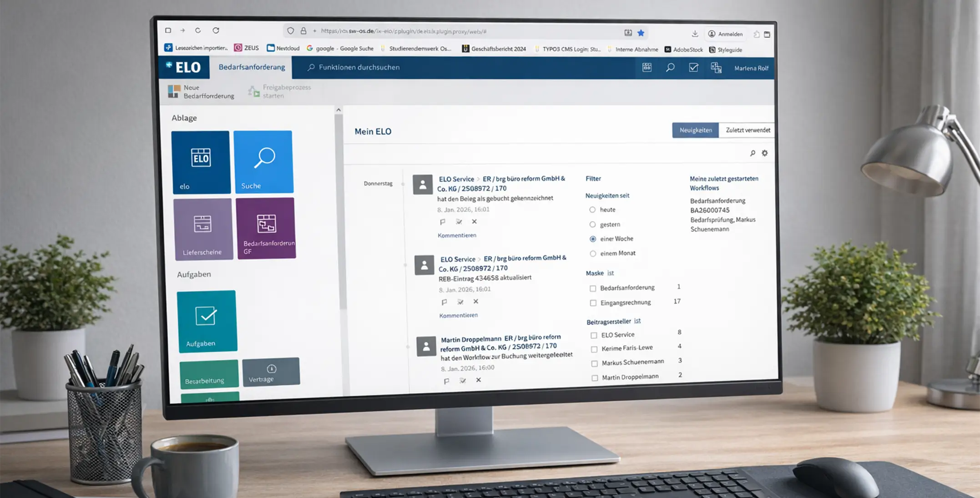Open ELO Service link in first post
The image size is (980, 498).
(456, 179)
